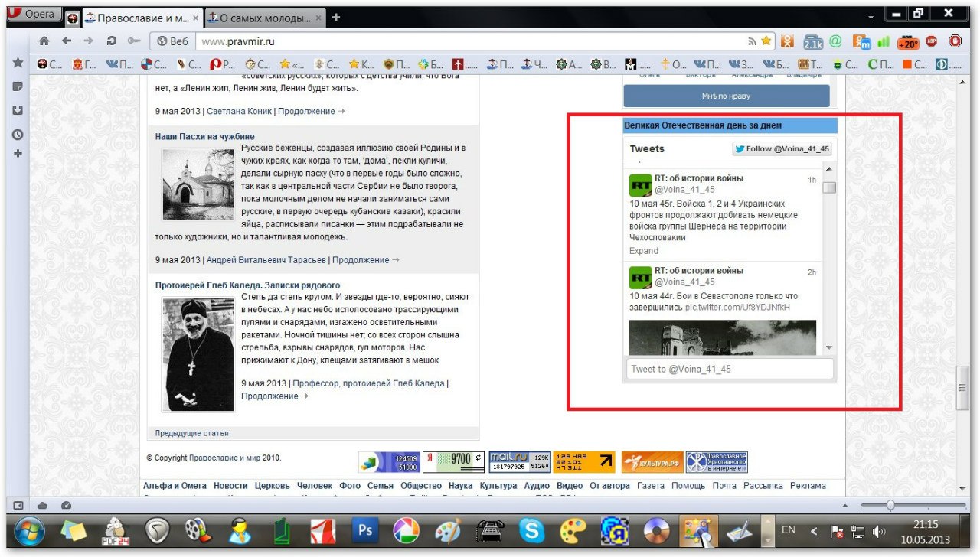Reload the current page
This screenshot has width=980, height=557.
pyautogui.click(x=112, y=41)
